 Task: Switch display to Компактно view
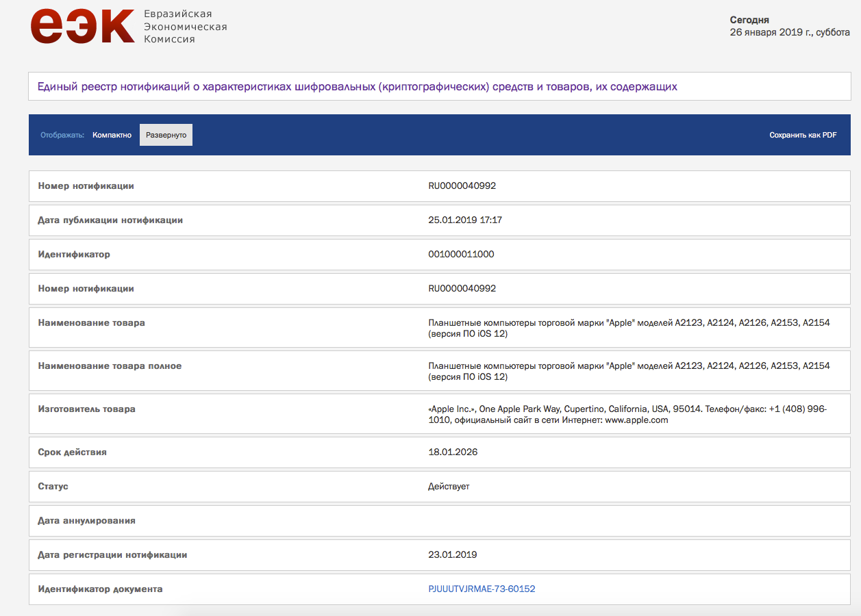pos(112,135)
